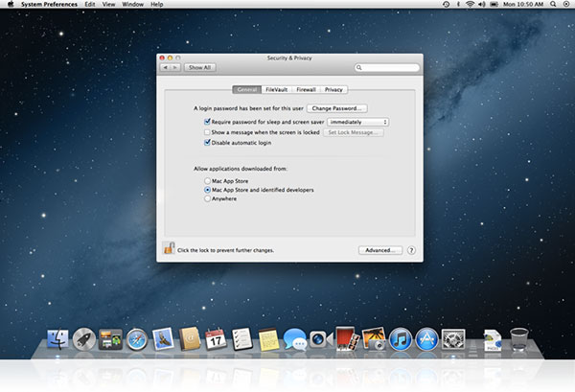Go back with the left arrow button
This screenshot has width=575, height=392.
tap(166, 67)
